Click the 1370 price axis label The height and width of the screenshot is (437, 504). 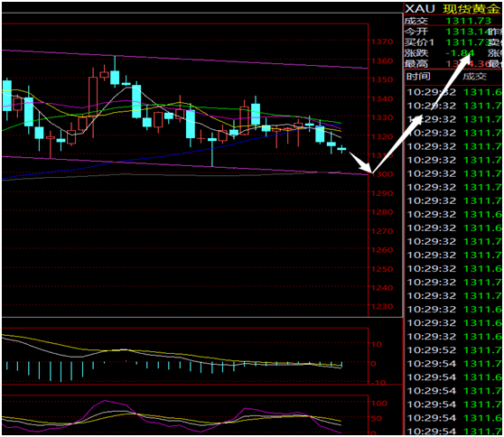click(x=382, y=42)
